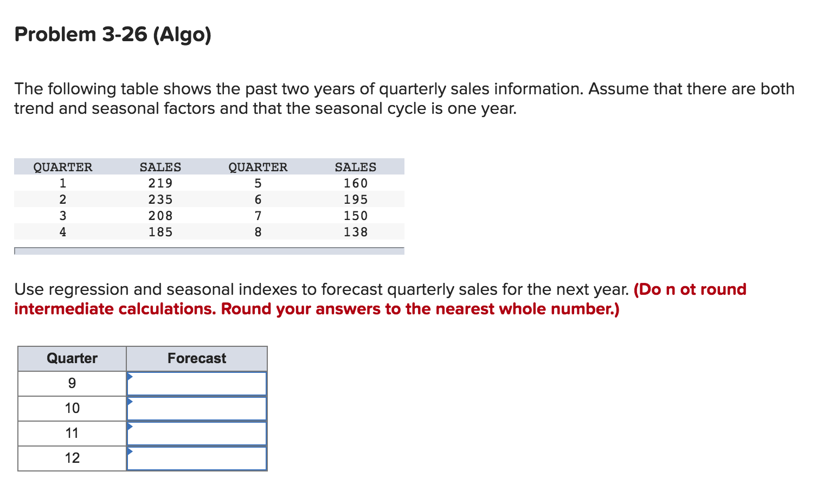Click the row labeled 12 in the forecast table
823x504 pixels.
[x=72, y=457]
